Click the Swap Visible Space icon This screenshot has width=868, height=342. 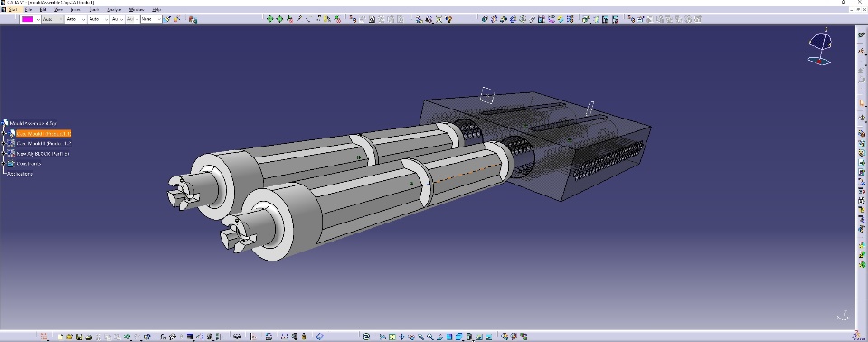pos(488,337)
